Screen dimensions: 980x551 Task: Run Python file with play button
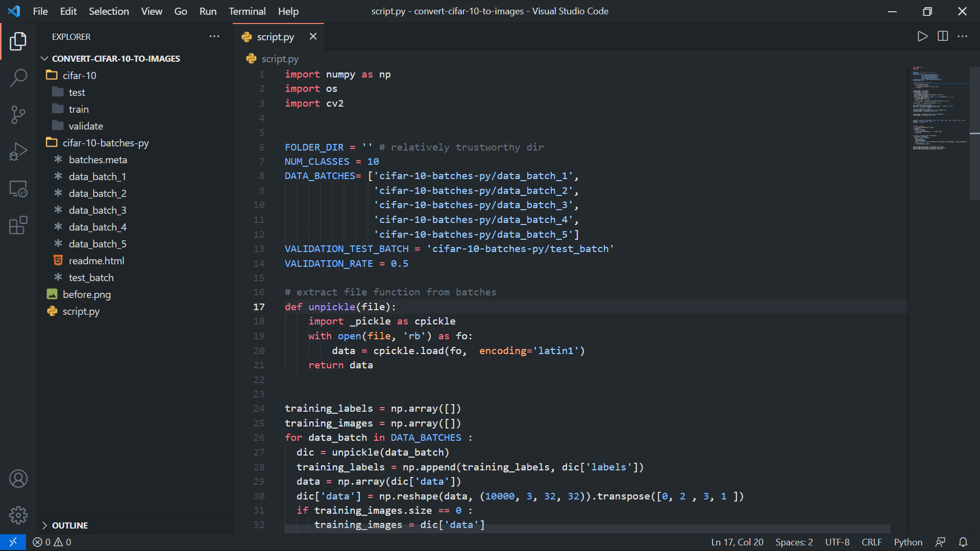point(922,36)
